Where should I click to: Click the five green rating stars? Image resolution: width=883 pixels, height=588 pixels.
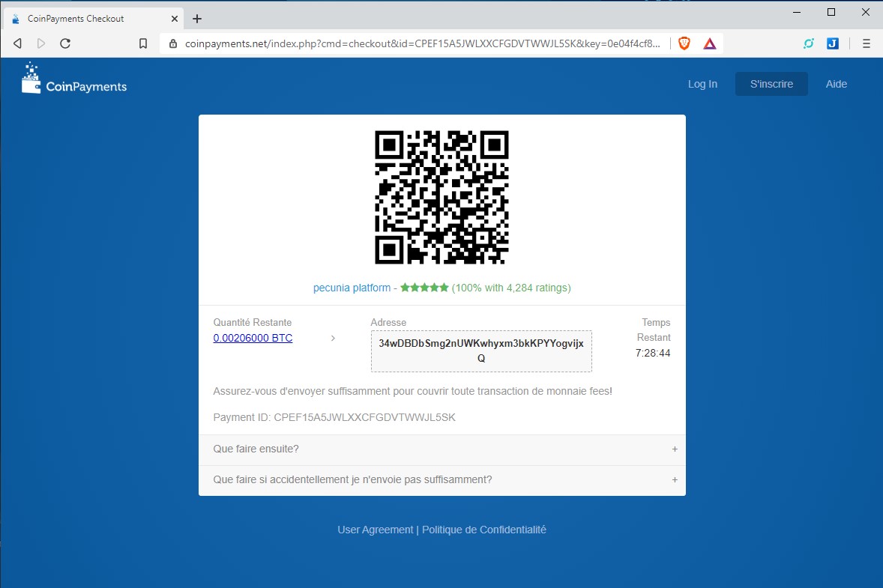(x=424, y=288)
